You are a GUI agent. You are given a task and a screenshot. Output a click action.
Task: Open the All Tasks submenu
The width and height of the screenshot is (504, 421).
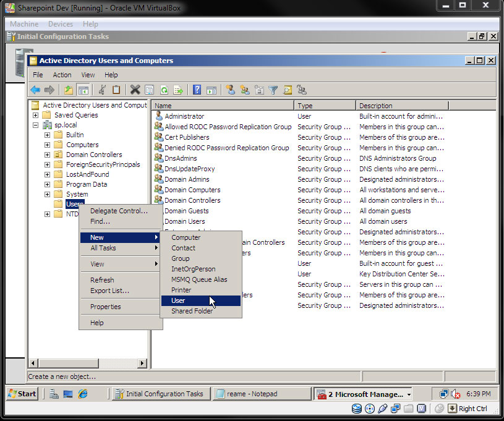coord(121,248)
